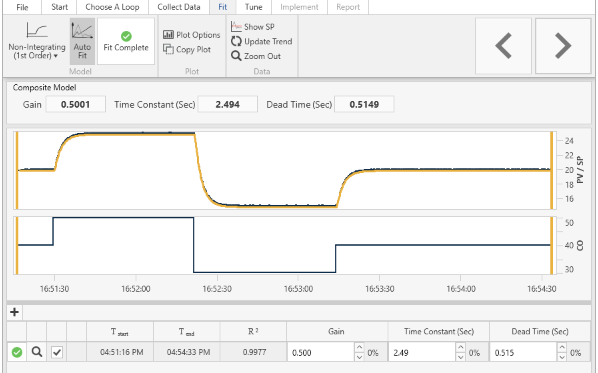Switch to the Start tab
The height and width of the screenshot is (373, 598).
point(59,7)
